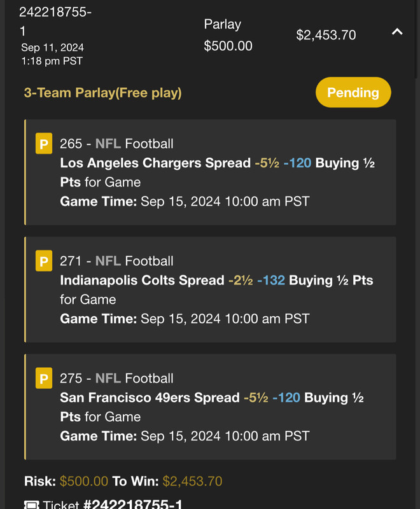Select the Indianapolis Colts Spread bet card

(x=210, y=289)
